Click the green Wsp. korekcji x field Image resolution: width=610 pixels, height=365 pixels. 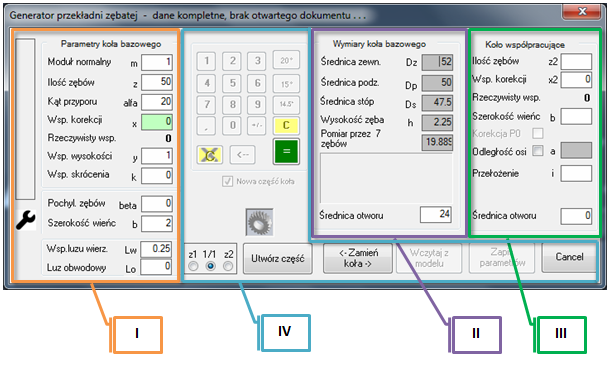157,122
